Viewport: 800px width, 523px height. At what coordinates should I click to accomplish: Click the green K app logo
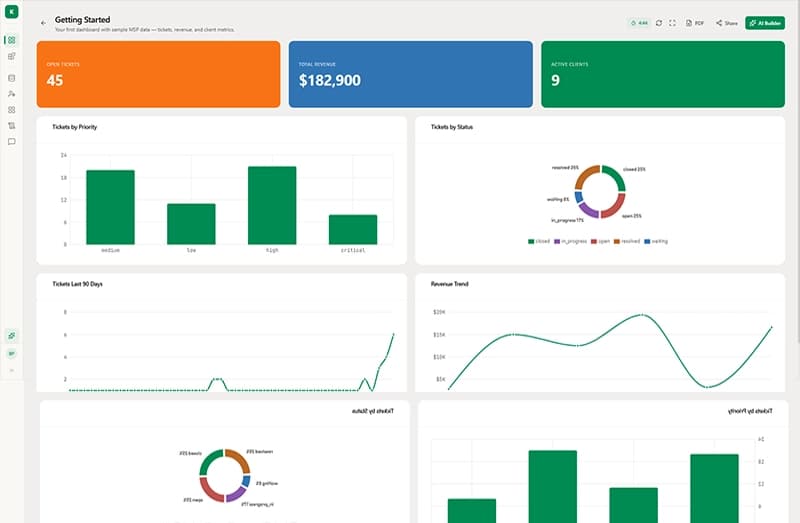point(11,11)
